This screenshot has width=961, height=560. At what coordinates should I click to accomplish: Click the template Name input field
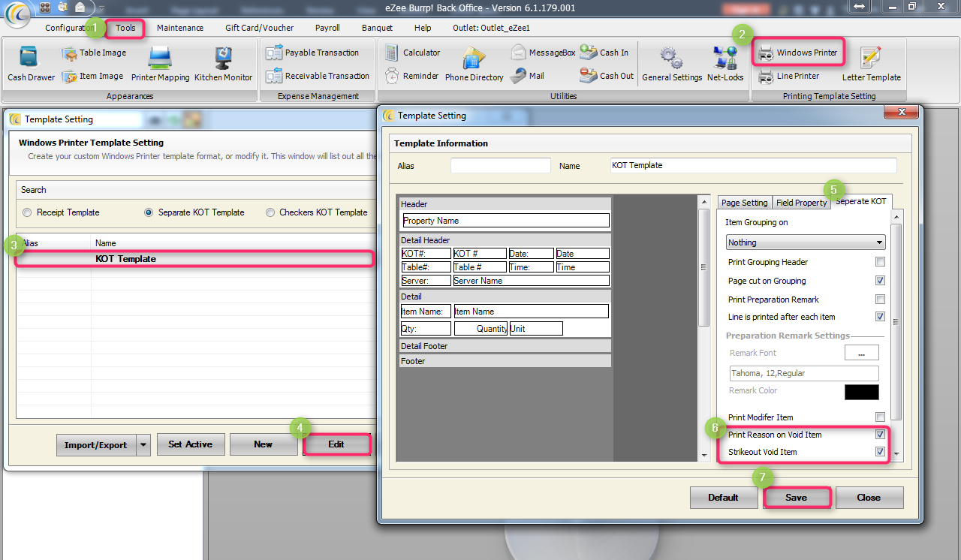753,165
